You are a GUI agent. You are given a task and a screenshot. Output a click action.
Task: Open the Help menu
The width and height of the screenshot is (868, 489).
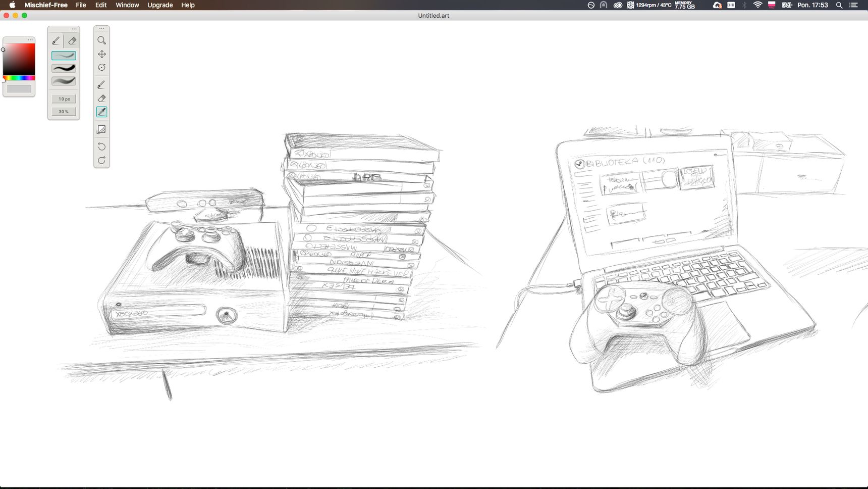pos(188,5)
